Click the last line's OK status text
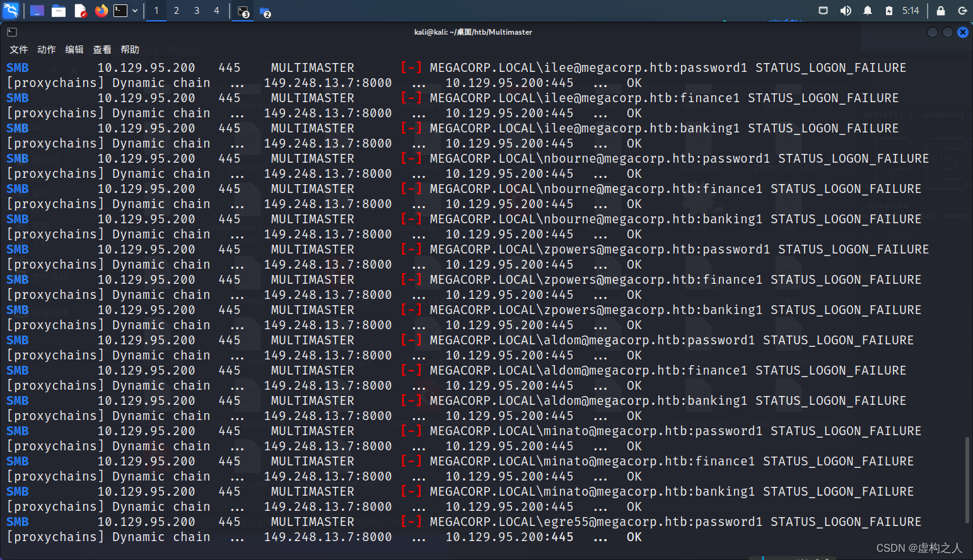This screenshot has height=560, width=973. click(x=634, y=537)
